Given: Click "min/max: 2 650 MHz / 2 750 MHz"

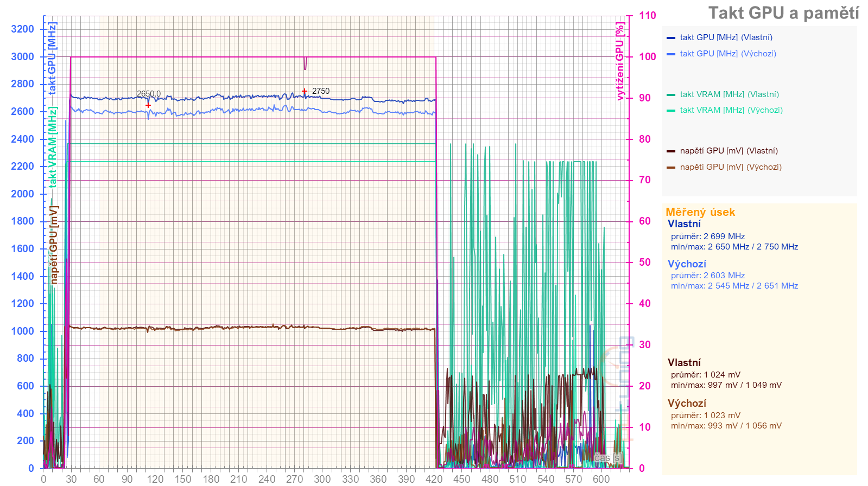Looking at the screenshot, I should click(x=734, y=247).
